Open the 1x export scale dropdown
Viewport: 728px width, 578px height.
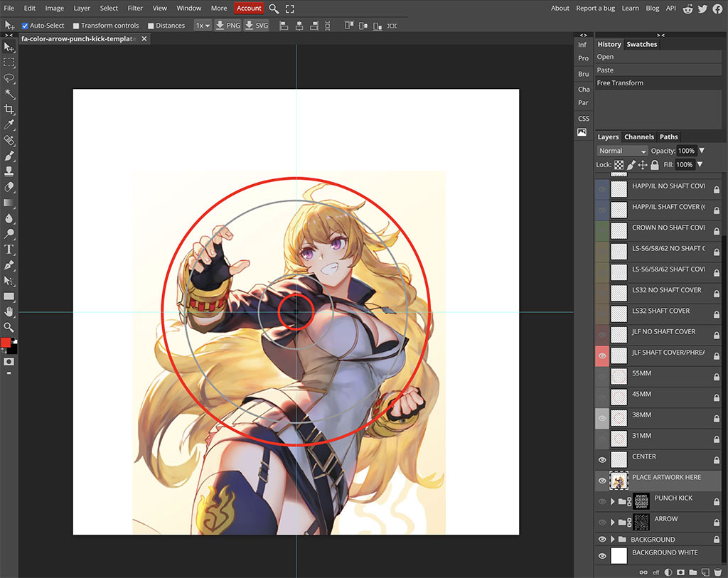click(x=203, y=26)
